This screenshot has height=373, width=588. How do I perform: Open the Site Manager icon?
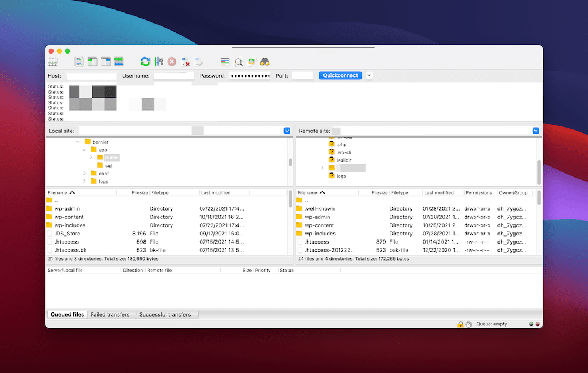[x=52, y=62]
